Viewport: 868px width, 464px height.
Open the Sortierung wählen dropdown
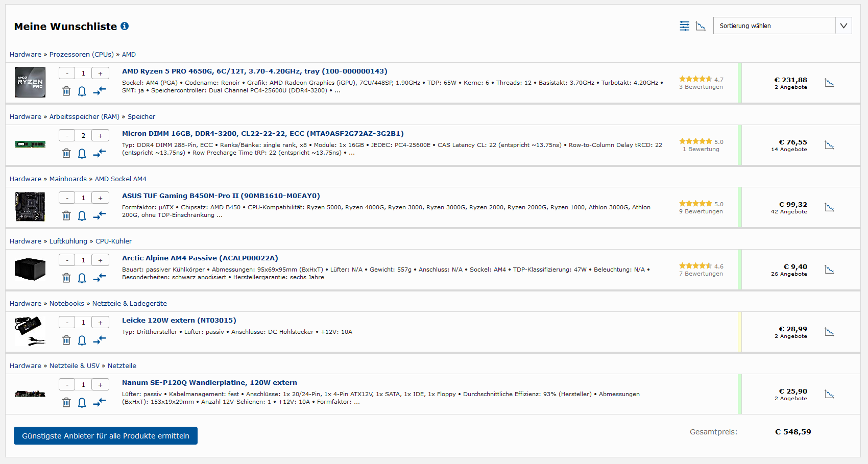783,26
